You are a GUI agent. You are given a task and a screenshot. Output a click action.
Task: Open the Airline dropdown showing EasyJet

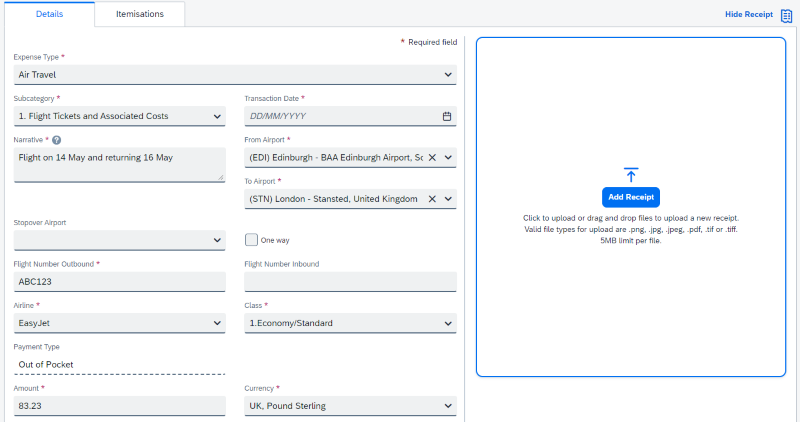coord(217,323)
